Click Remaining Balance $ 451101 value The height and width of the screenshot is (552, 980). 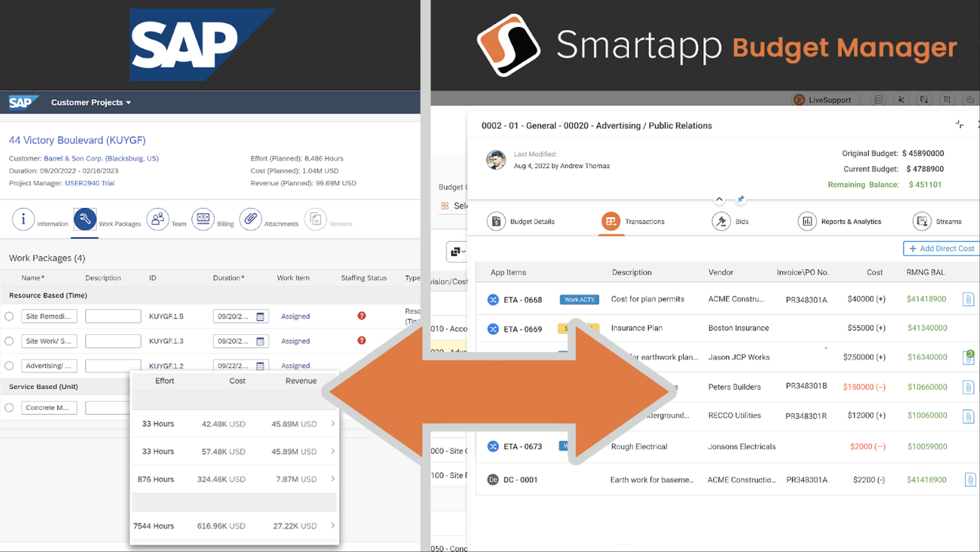(x=925, y=185)
